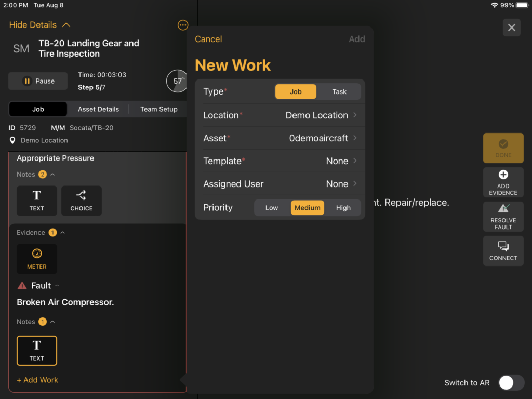Click the 2:00 PM clock
The image size is (532, 399).
16,5
